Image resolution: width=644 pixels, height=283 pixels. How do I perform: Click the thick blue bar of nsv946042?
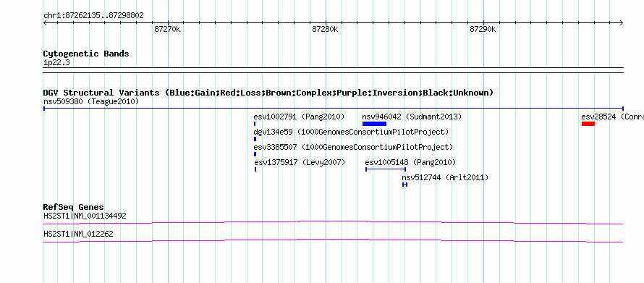[374, 124]
